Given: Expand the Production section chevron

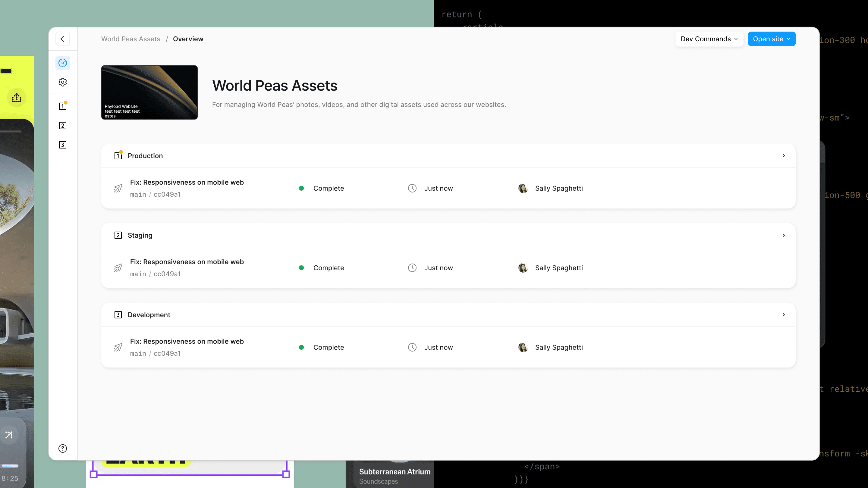Looking at the screenshot, I should point(784,156).
